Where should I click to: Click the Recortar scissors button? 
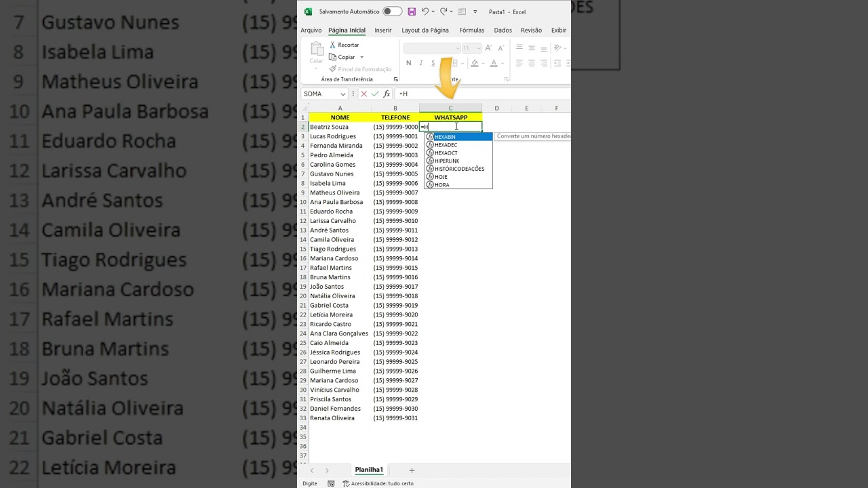click(344, 45)
